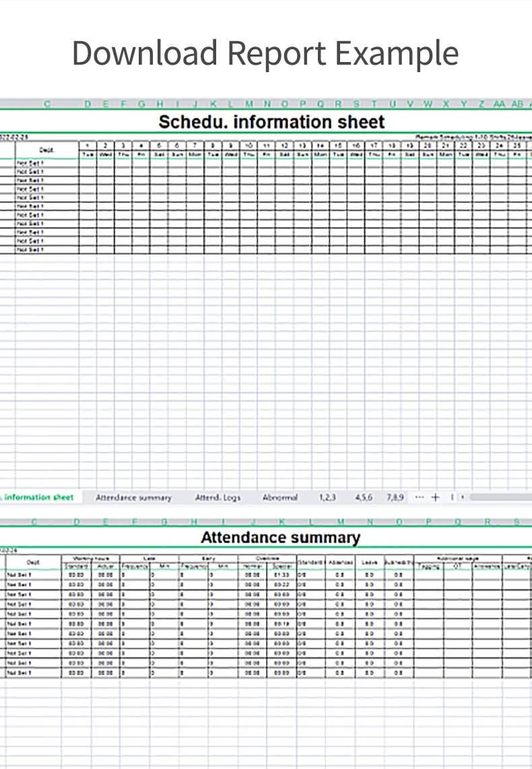Click the Download Report Example heading
532x769 pixels.
tap(265, 53)
